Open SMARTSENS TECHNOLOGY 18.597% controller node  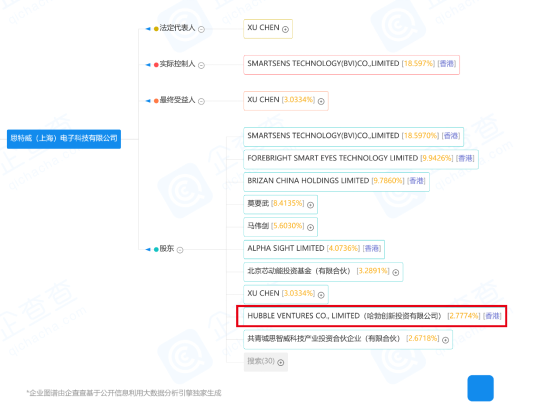[x=352, y=65]
